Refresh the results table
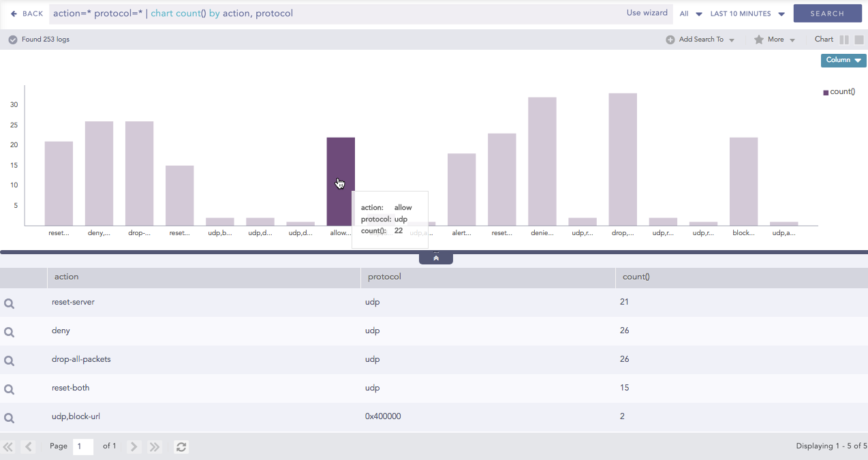The height and width of the screenshot is (460, 868). pos(181,447)
